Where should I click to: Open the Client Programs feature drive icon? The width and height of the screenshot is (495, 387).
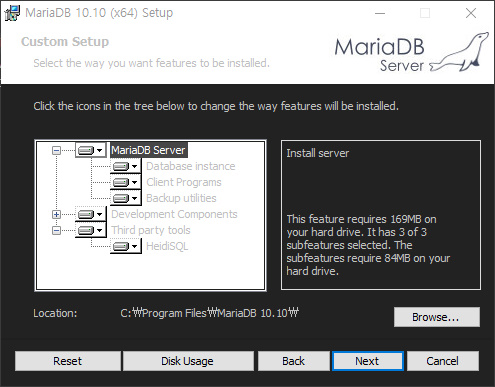point(126,182)
